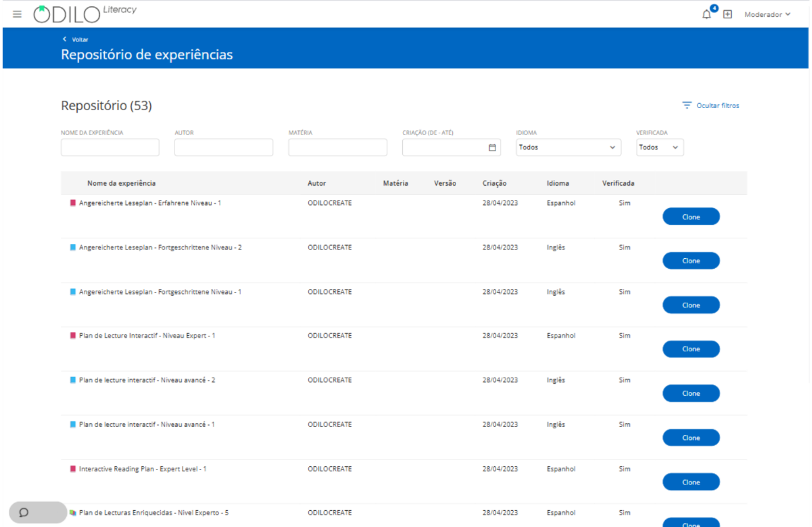Click the Verificada column header
812x527 pixels.
pos(618,183)
